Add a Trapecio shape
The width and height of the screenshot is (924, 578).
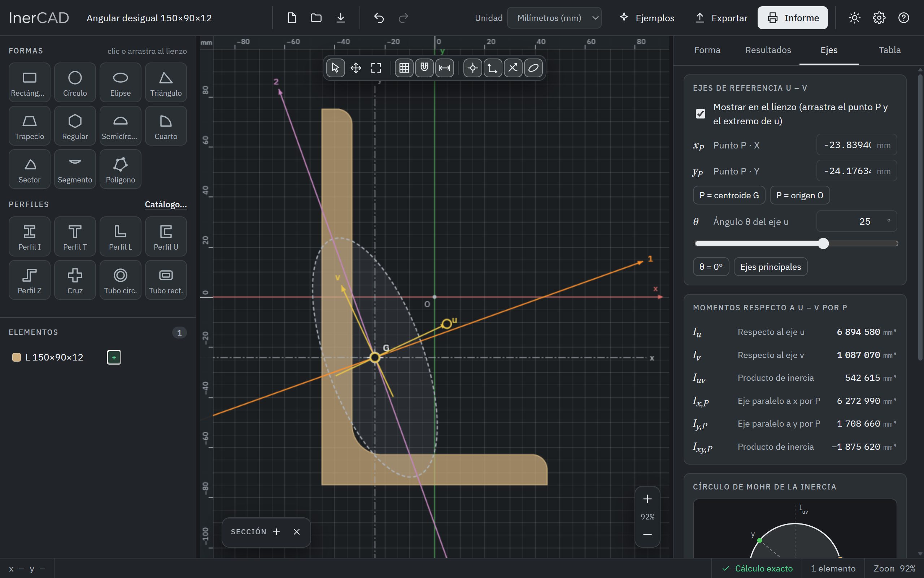point(29,126)
